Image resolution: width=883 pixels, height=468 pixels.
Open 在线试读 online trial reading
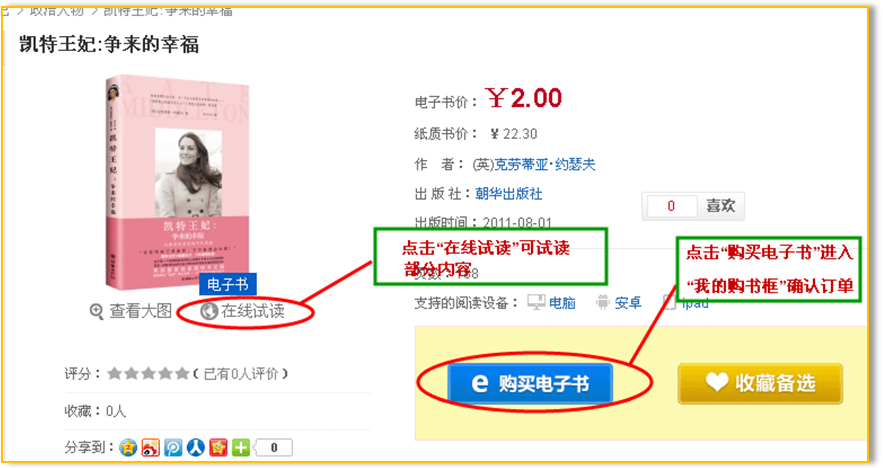click(x=243, y=311)
